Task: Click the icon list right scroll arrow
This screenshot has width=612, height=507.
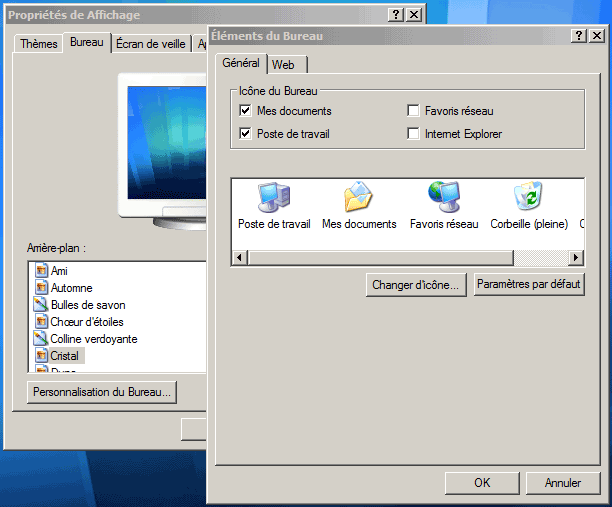Action: [575, 258]
